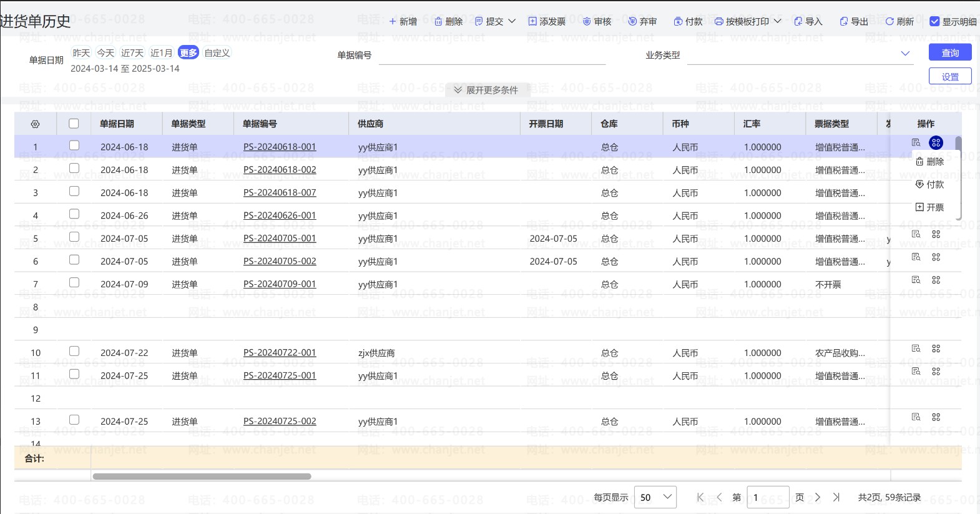Click the action menu's vertical scrollbar

[958, 178]
